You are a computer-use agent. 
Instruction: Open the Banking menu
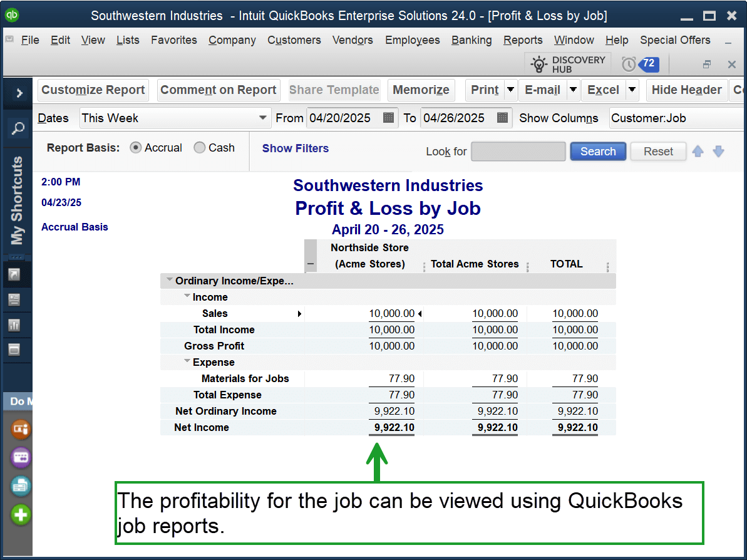coord(471,40)
